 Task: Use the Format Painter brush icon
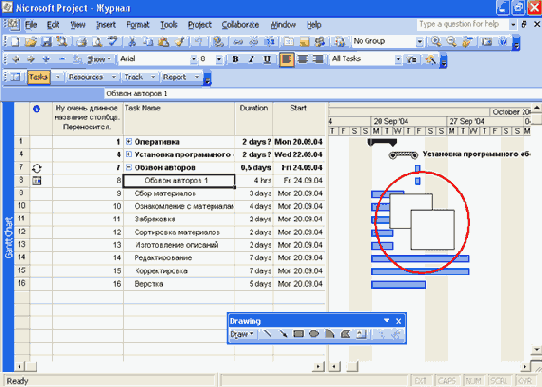tap(179, 42)
